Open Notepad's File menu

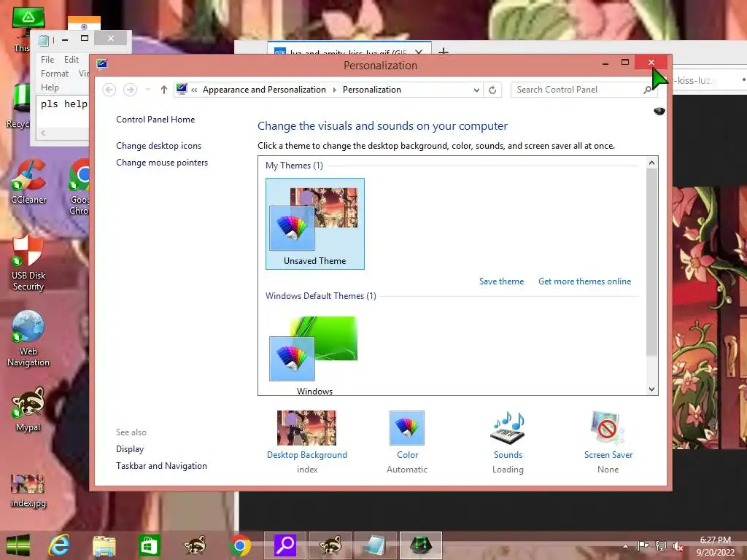click(47, 60)
